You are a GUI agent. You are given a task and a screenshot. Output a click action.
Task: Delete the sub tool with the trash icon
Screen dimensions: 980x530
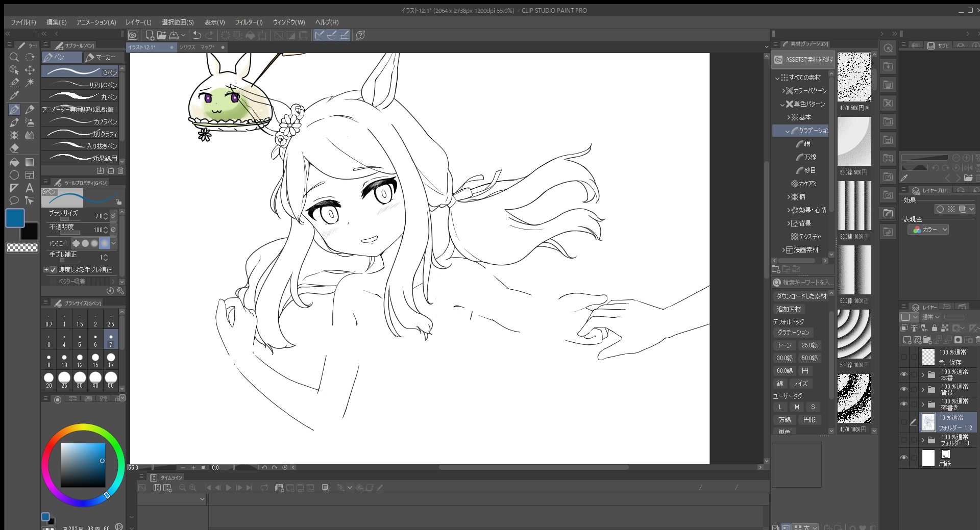point(120,170)
